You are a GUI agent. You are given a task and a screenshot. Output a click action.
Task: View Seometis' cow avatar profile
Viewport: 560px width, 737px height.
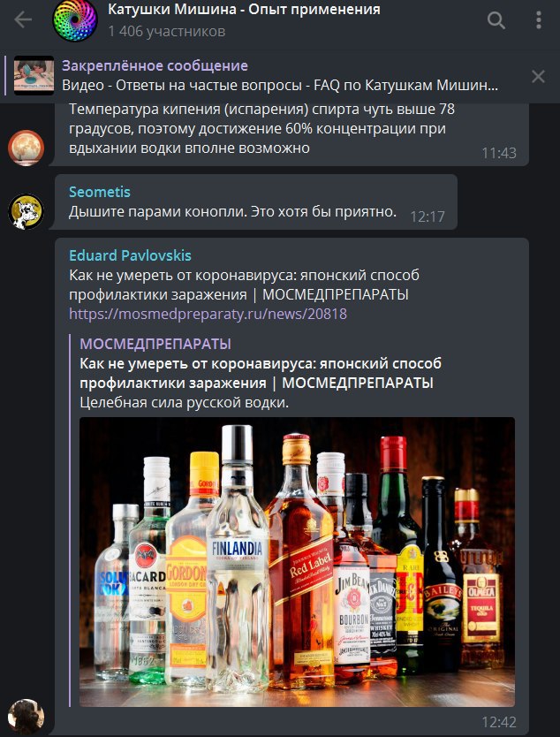[26, 211]
